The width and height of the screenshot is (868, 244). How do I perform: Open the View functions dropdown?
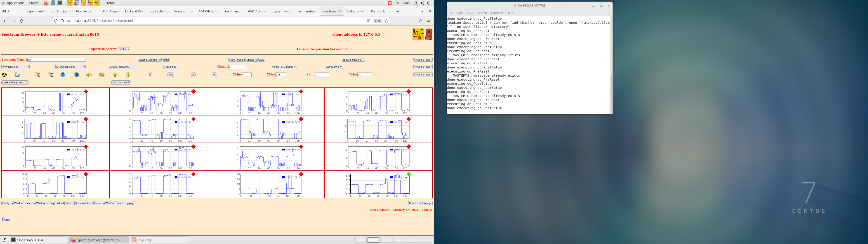(16, 67)
